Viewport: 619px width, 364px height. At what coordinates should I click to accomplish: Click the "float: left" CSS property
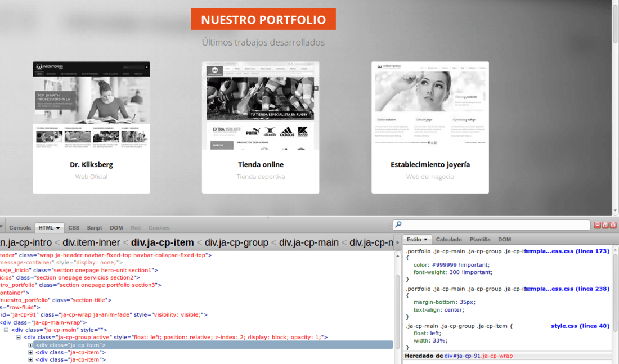[x=428, y=333]
